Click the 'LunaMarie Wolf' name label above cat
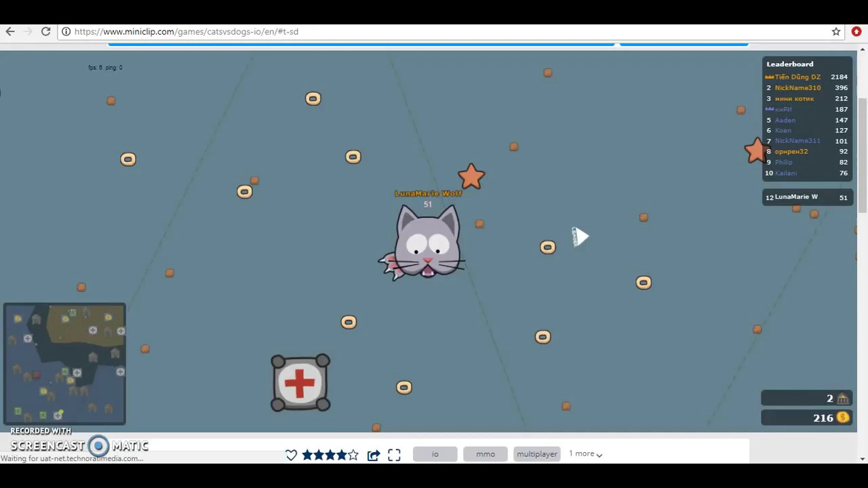The image size is (868, 488). pyautogui.click(x=428, y=193)
